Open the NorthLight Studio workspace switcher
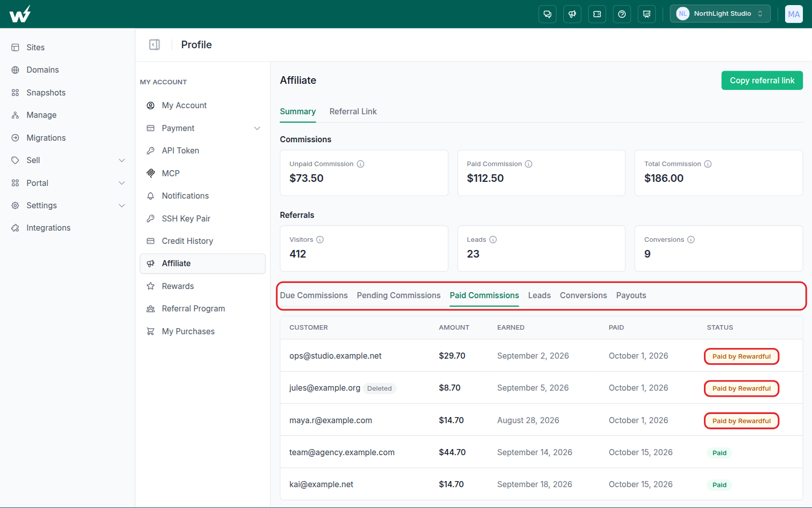The width and height of the screenshot is (812, 508). point(720,14)
